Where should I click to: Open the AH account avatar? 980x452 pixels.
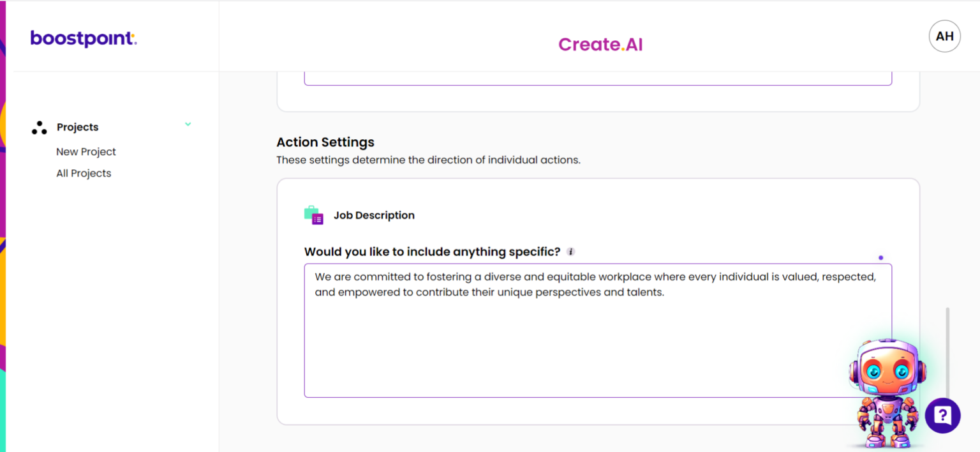[x=944, y=36]
